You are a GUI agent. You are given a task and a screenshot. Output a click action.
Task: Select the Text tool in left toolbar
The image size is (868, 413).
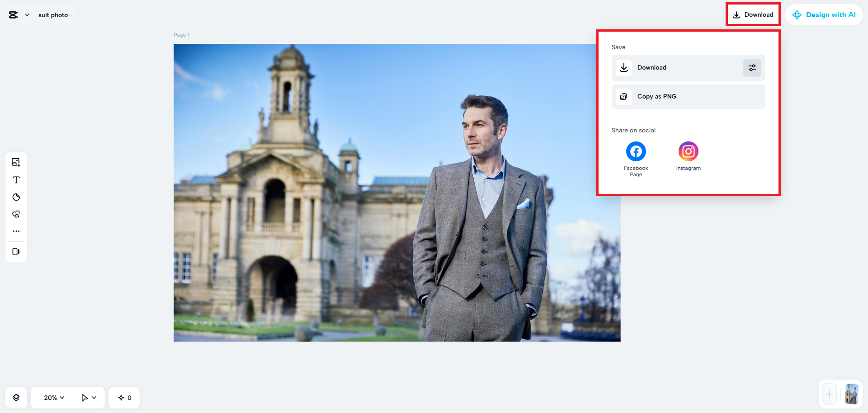click(x=16, y=179)
